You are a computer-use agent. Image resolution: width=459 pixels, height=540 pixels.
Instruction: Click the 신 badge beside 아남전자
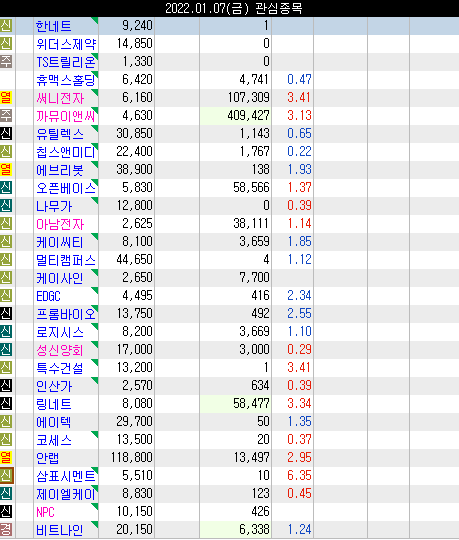[6, 224]
